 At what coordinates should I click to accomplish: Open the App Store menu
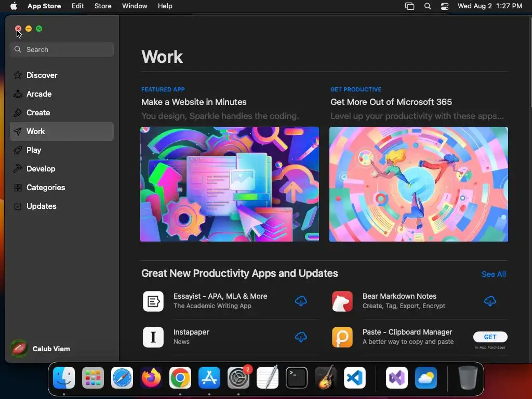[44, 6]
